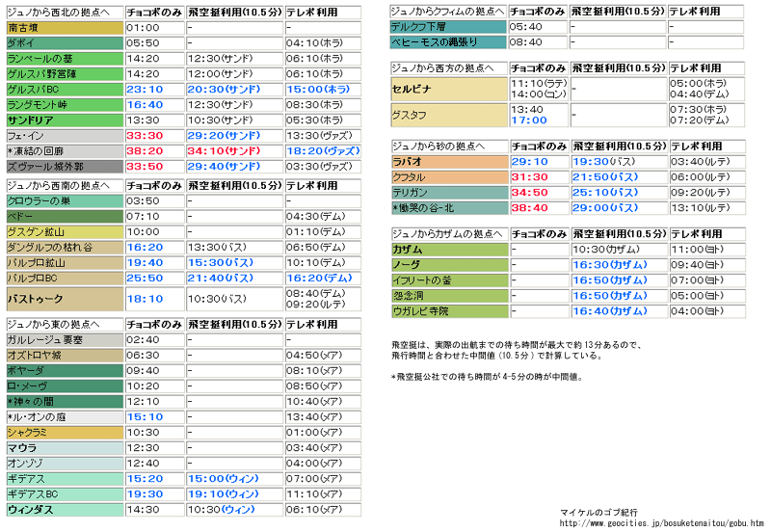This screenshot has height=532, width=771.
Task: Select the ダボイ row name
Action: tap(65, 43)
